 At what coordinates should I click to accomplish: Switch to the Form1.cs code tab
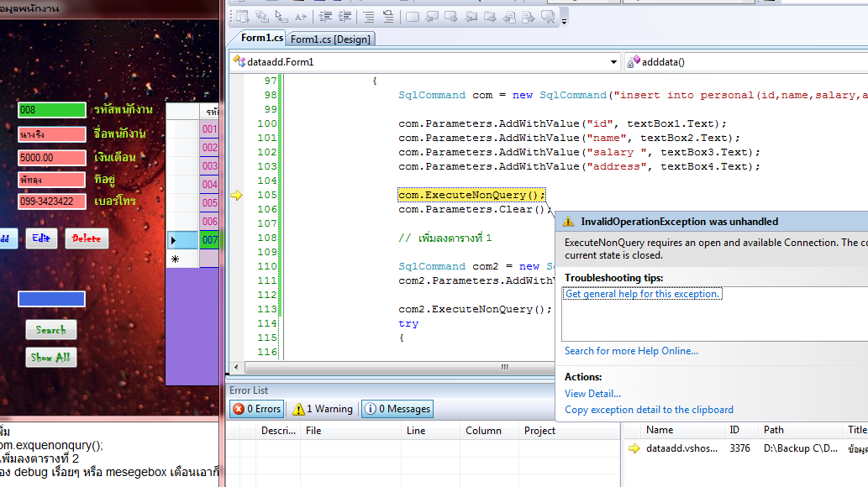[x=262, y=38]
